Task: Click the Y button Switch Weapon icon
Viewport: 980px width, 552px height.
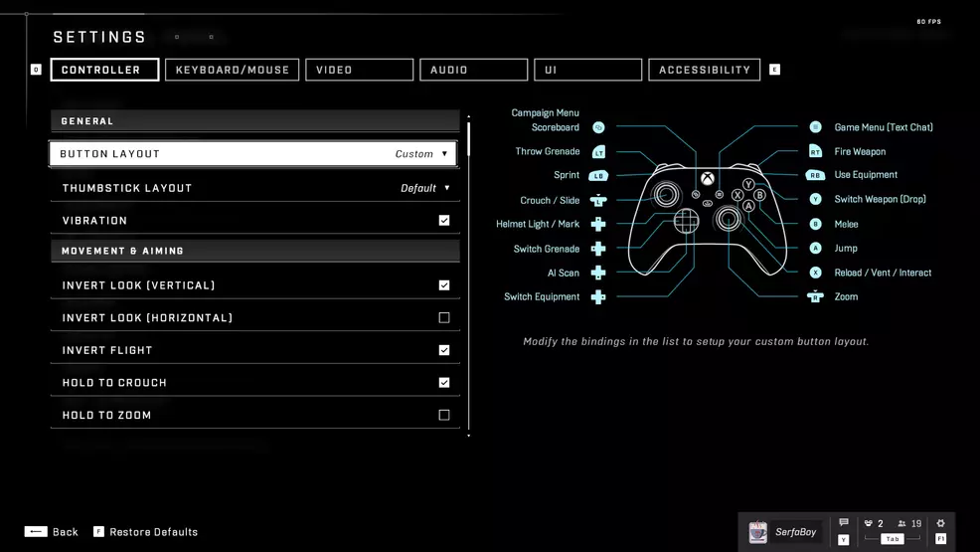Action: coord(815,199)
